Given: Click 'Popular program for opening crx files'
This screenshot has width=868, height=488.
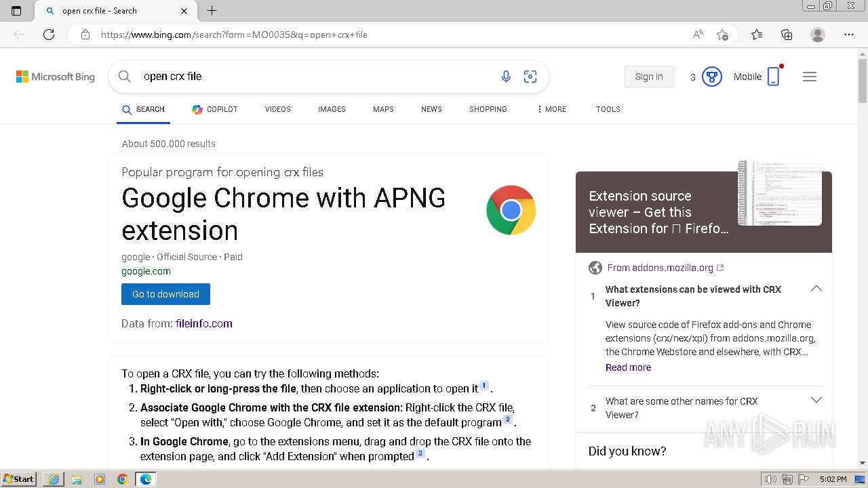Looking at the screenshot, I should tap(222, 172).
